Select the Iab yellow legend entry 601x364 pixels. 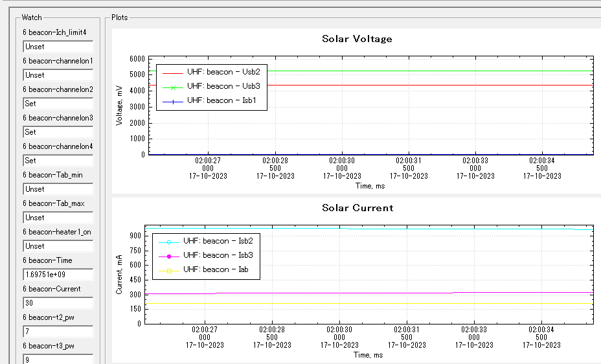[x=203, y=269]
